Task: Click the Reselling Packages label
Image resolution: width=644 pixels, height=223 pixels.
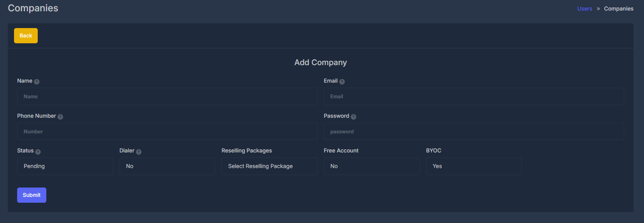Action: coord(247,150)
